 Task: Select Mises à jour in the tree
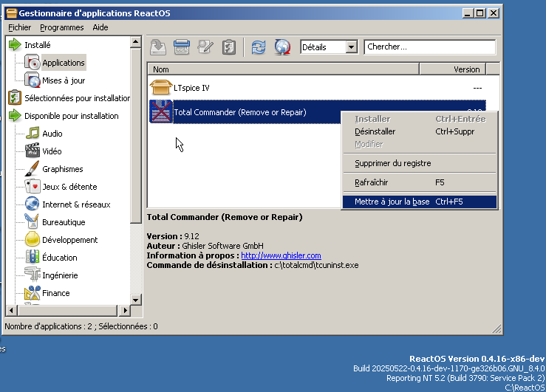click(x=63, y=80)
